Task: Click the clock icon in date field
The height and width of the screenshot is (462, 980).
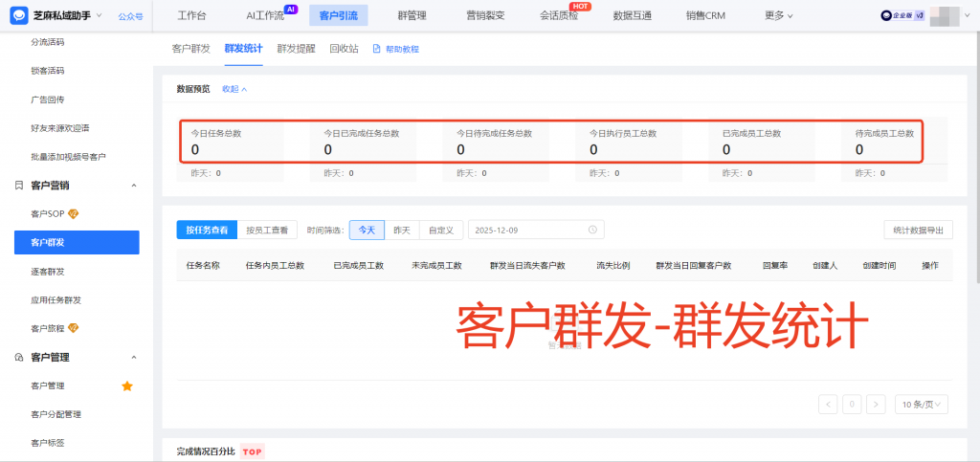Action: 592,230
